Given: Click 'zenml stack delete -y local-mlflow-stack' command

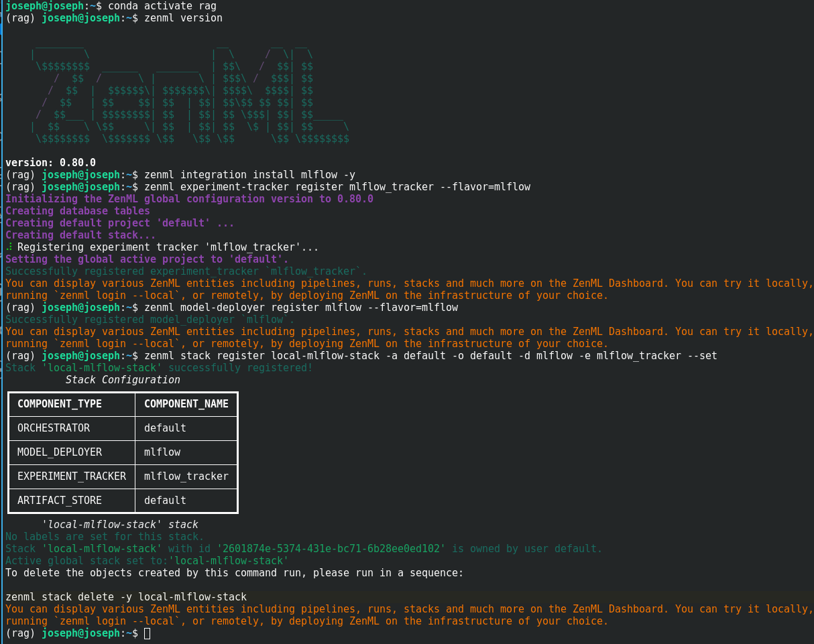Looking at the screenshot, I should coord(126,597).
